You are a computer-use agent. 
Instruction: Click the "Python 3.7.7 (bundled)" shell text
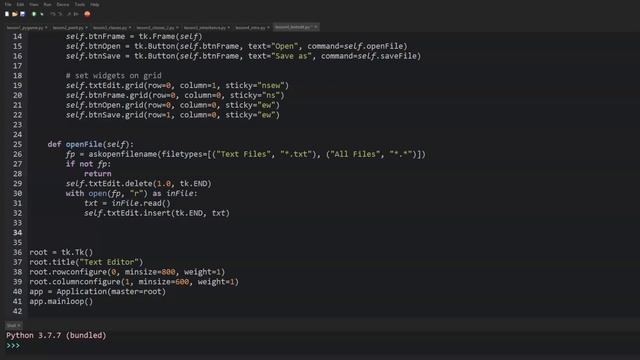click(x=56, y=336)
